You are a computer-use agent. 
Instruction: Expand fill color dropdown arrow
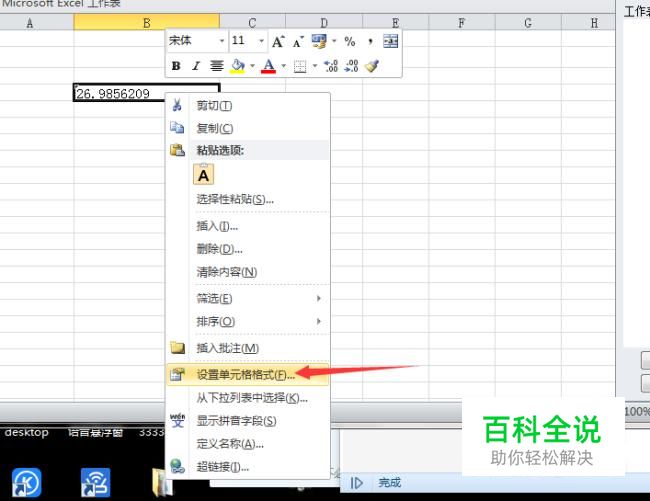coord(252,66)
